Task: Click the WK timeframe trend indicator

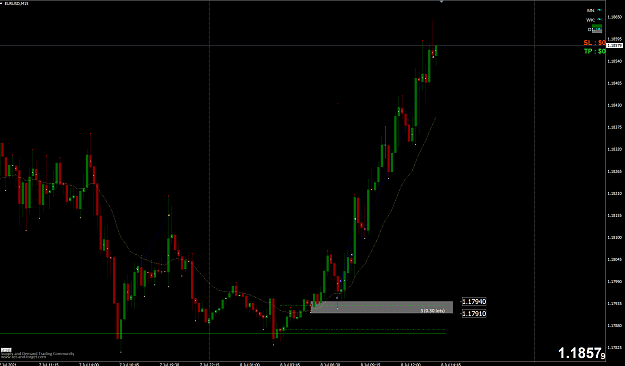Action: click(x=594, y=20)
